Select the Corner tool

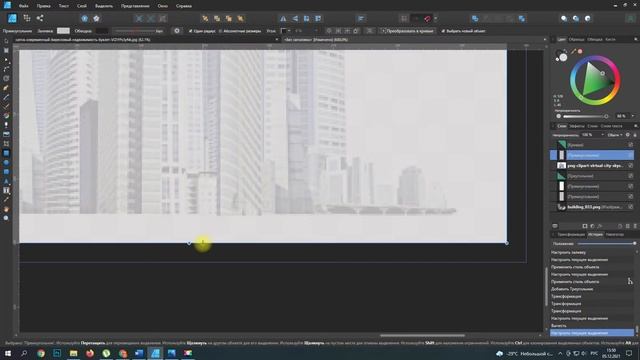pyautogui.click(x=6, y=69)
